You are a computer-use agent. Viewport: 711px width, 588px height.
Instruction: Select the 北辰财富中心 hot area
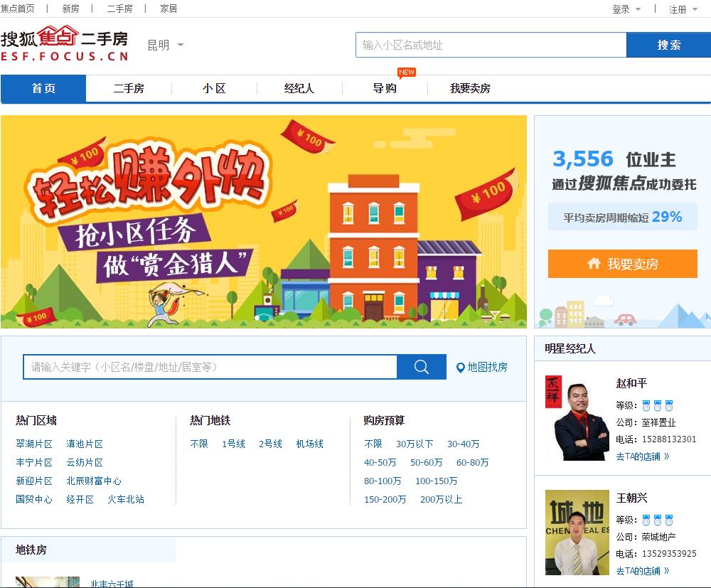(x=93, y=481)
